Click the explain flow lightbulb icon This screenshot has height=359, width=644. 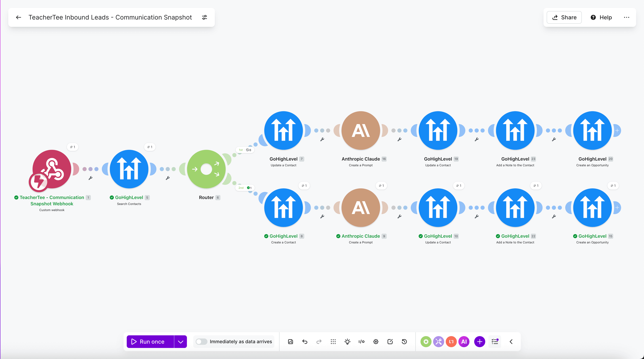coord(347,341)
